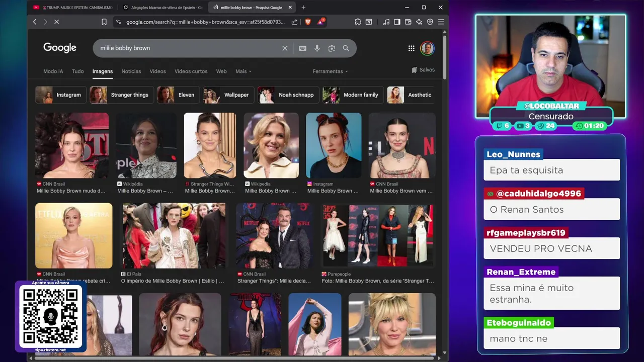
Task: Submit search with magnifier icon
Action: [x=346, y=48]
